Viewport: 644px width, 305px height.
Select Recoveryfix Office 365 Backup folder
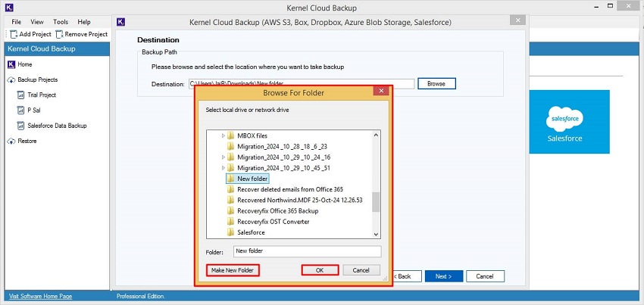(x=277, y=210)
